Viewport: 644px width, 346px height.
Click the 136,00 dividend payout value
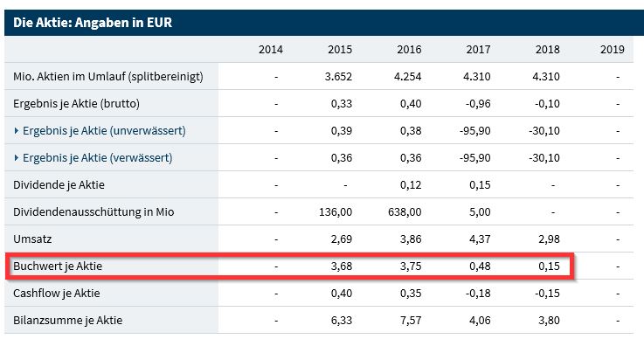pos(336,211)
